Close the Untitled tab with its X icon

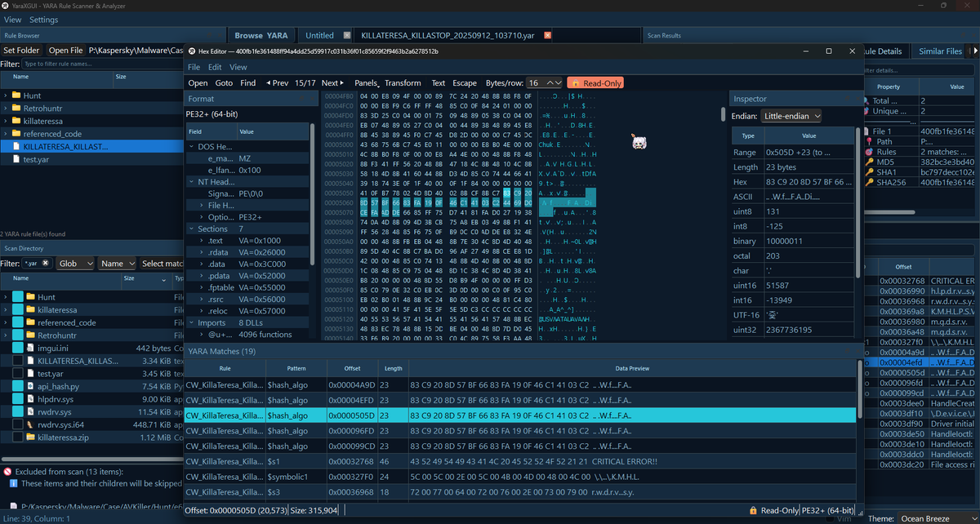tap(347, 35)
